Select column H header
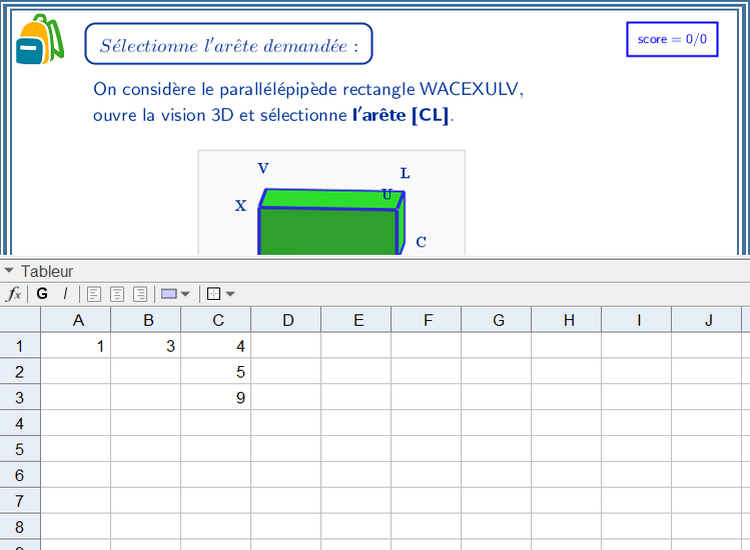The height and width of the screenshot is (550, 750). point(567,319)
